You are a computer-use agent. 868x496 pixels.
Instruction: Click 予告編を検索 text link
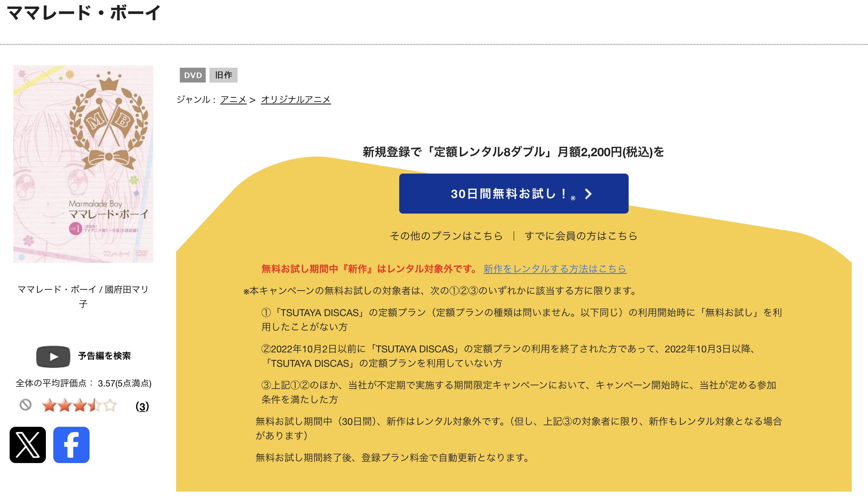click(x=104, y=356)
